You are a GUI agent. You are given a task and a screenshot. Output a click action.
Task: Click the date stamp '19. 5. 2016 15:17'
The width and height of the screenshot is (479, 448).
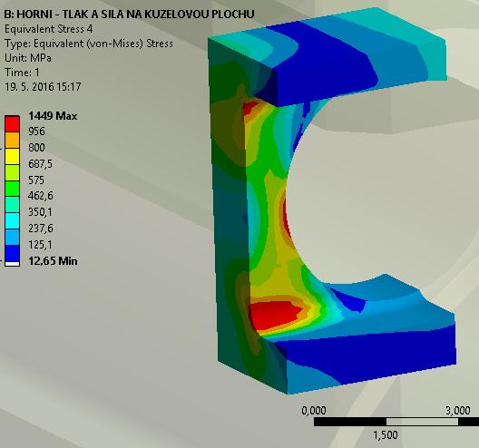43,87
